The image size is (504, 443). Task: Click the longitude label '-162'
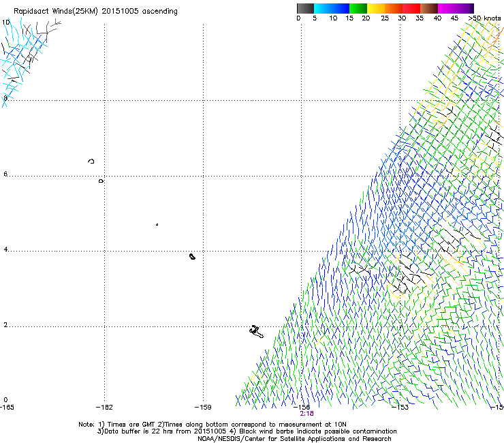pyautogui.click(x=104, y=408)
